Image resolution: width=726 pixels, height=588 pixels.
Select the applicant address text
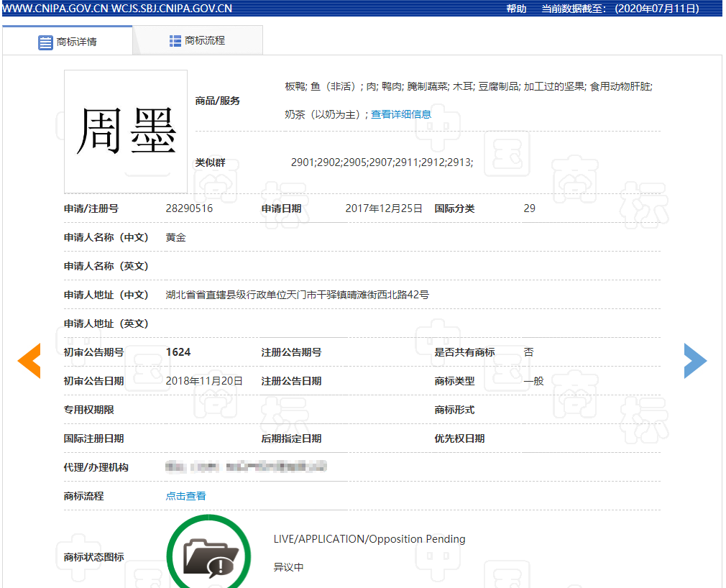298,295
